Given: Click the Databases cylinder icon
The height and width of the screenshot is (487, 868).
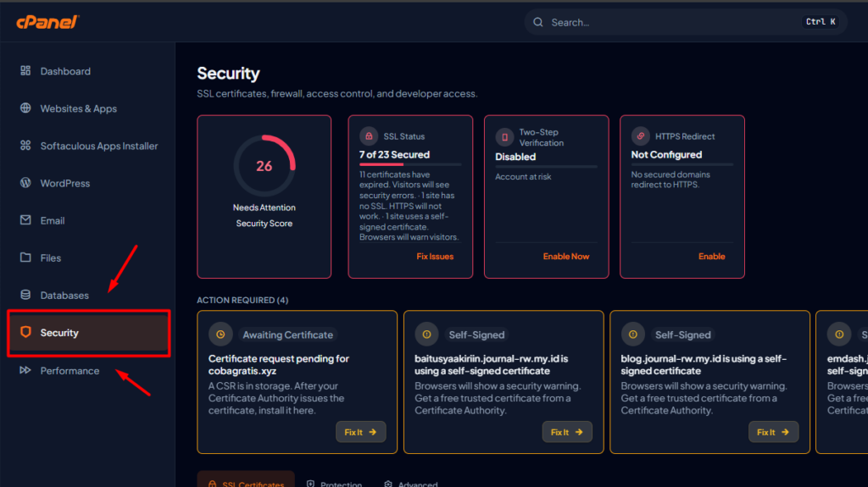Looking at the screenshot, I should (x=25, y=295).
